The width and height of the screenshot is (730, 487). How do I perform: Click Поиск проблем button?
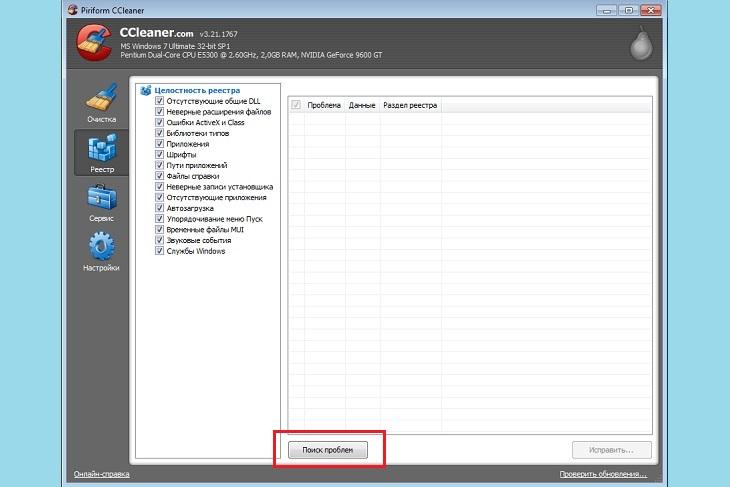(328, 450)
